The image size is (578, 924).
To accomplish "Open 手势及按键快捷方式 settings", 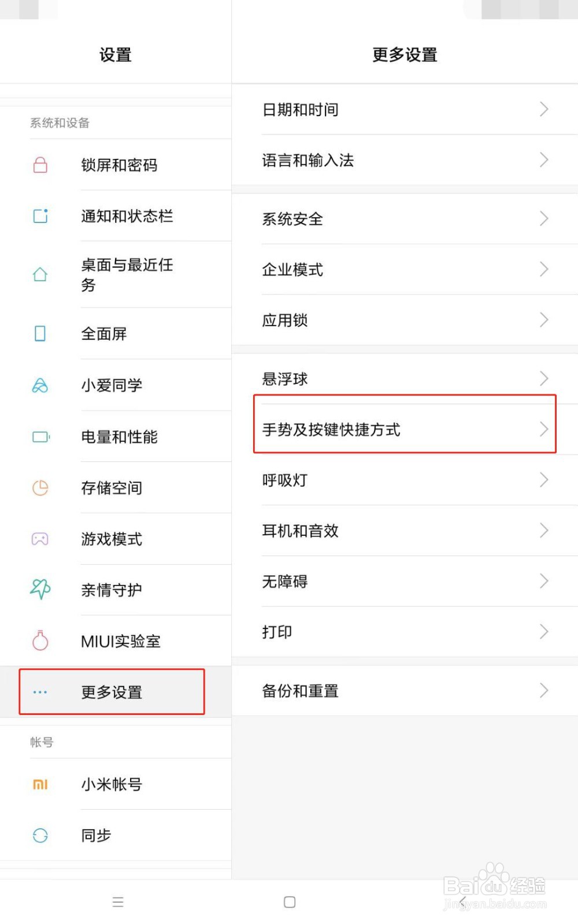I will tap(405, 430).
